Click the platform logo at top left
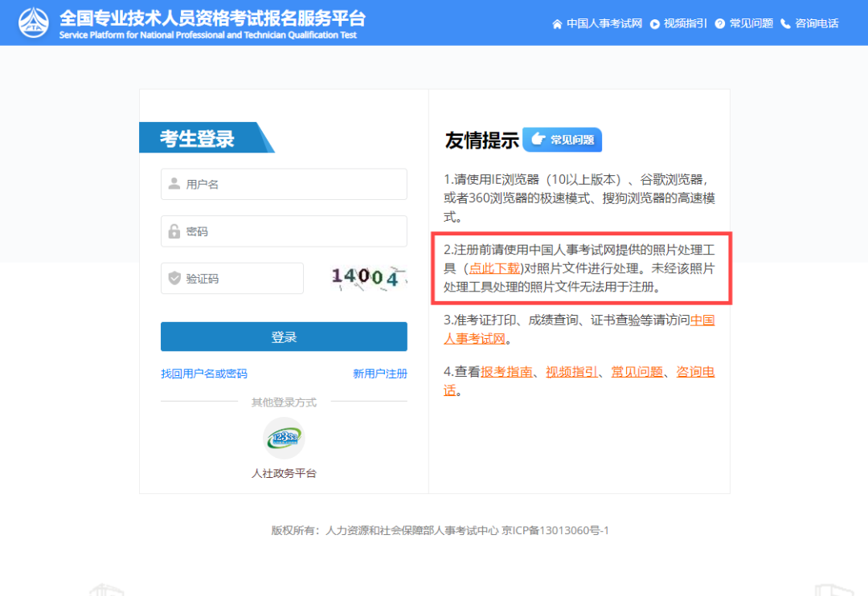Image resolution: width=868 pixels, height=596 pixels. pos(31,22)
